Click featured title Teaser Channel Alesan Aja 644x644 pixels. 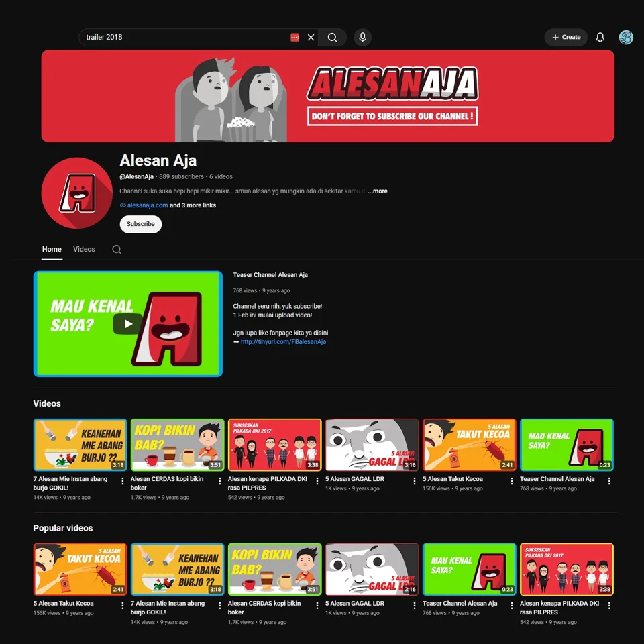click(270, 275)
